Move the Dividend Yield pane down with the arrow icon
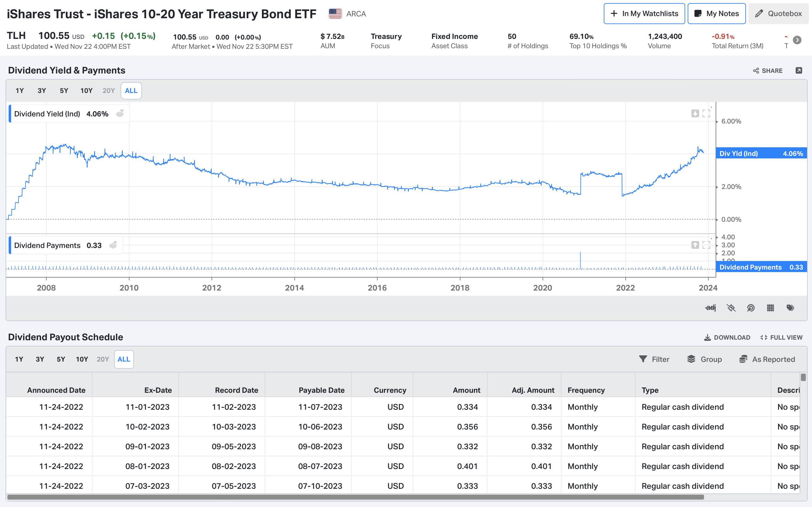 695,113
